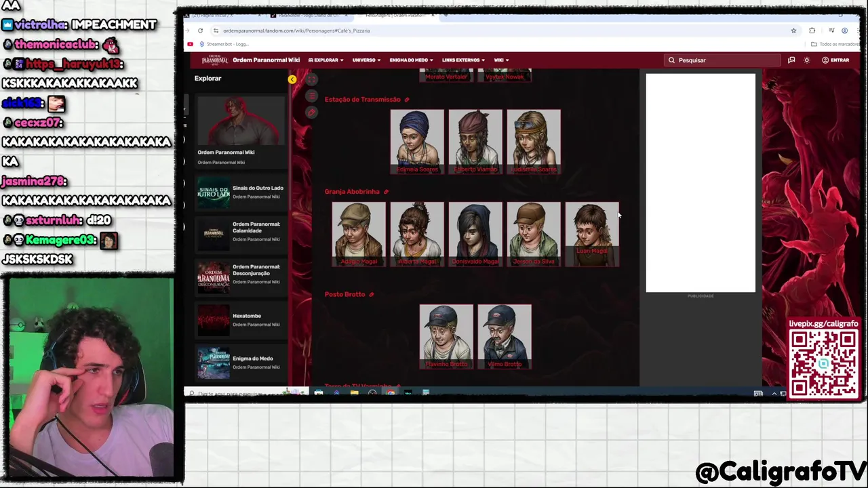Expand the WIKI dropdown menu

[501, 60]
